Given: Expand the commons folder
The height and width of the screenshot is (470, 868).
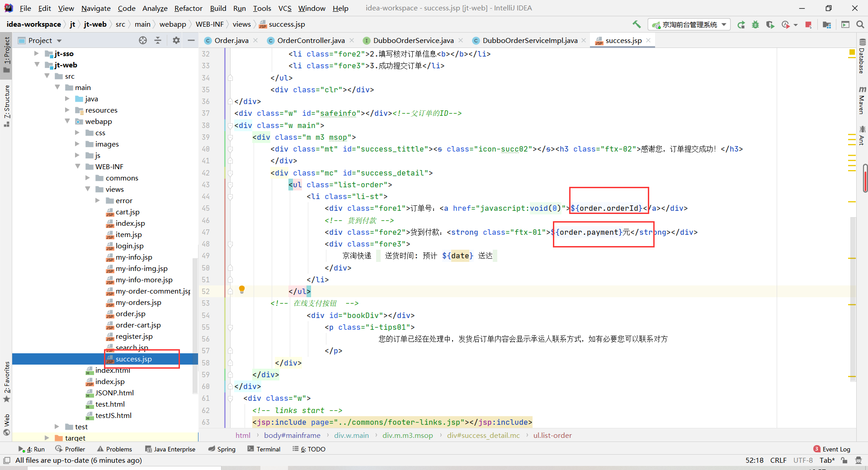Looking at the screenshot, I should coord(87,178).
